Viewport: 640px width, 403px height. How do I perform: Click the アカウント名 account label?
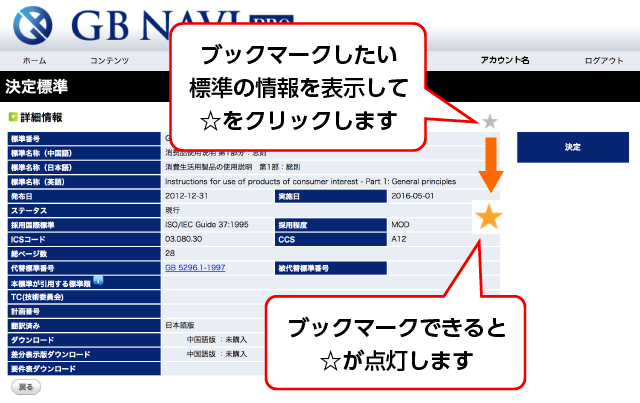click(505, 60)
